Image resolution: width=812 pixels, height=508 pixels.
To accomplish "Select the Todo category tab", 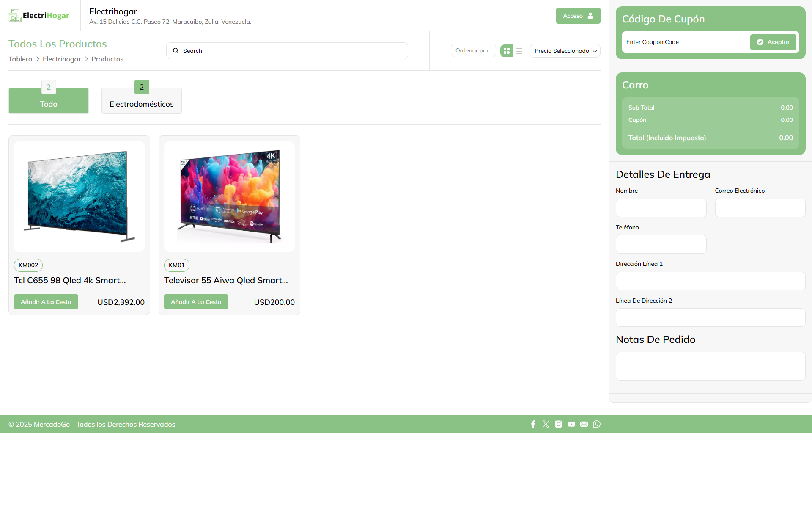I will [x=49, y=101].
